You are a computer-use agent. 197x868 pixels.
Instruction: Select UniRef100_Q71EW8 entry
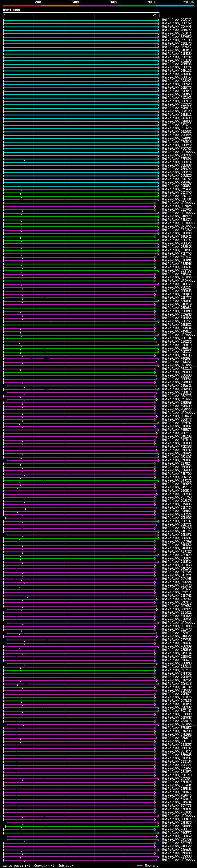(x=177, y=60)
